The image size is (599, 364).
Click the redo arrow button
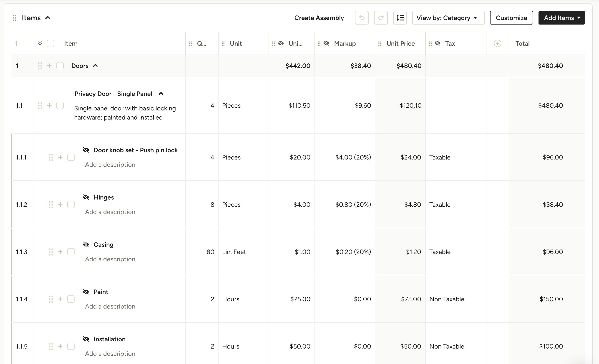381,18
